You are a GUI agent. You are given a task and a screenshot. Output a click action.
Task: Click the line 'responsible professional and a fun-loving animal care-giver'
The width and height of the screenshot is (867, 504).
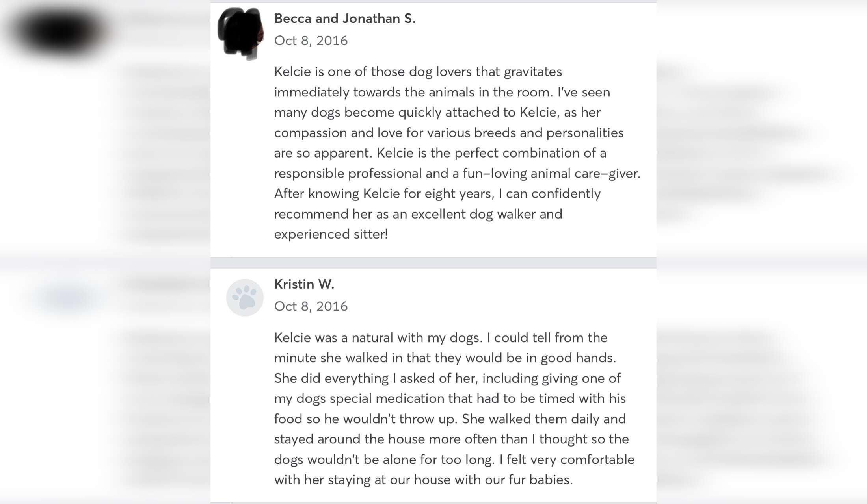457,174
